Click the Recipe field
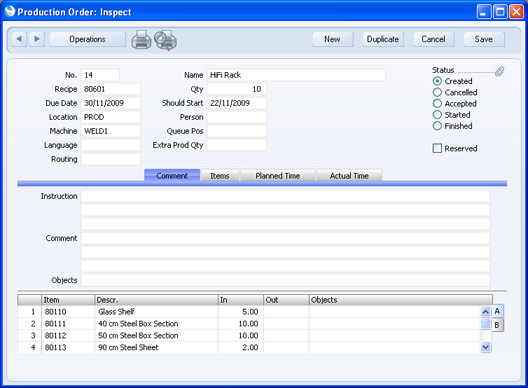Screen dimensions: 528x388 coord(110,89)
